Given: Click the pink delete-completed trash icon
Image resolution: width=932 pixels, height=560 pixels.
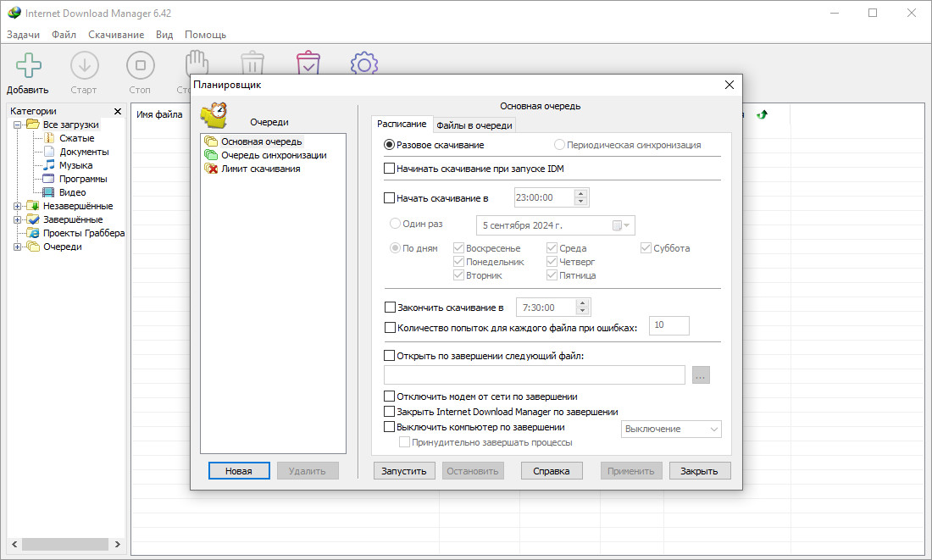Looking at the screenshot, I should pyautogui.click(x=308, y=63).
